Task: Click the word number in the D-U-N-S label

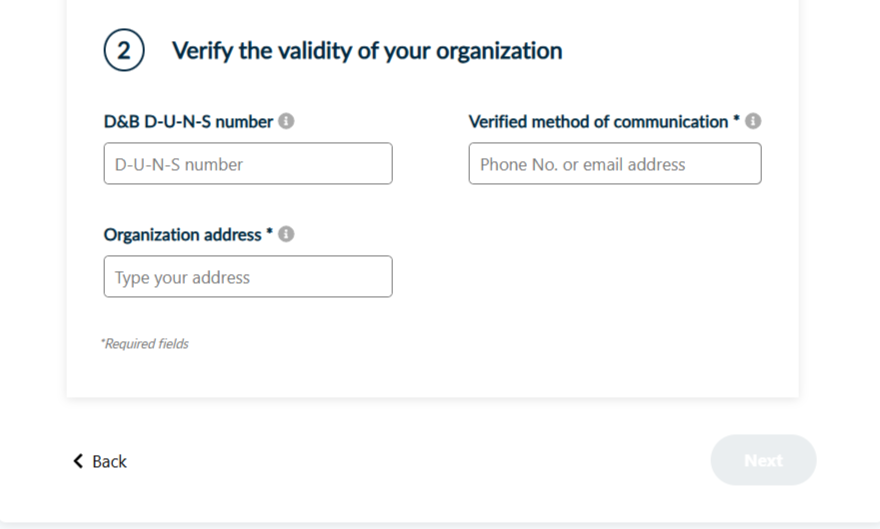Action: (x=246, y=122)
